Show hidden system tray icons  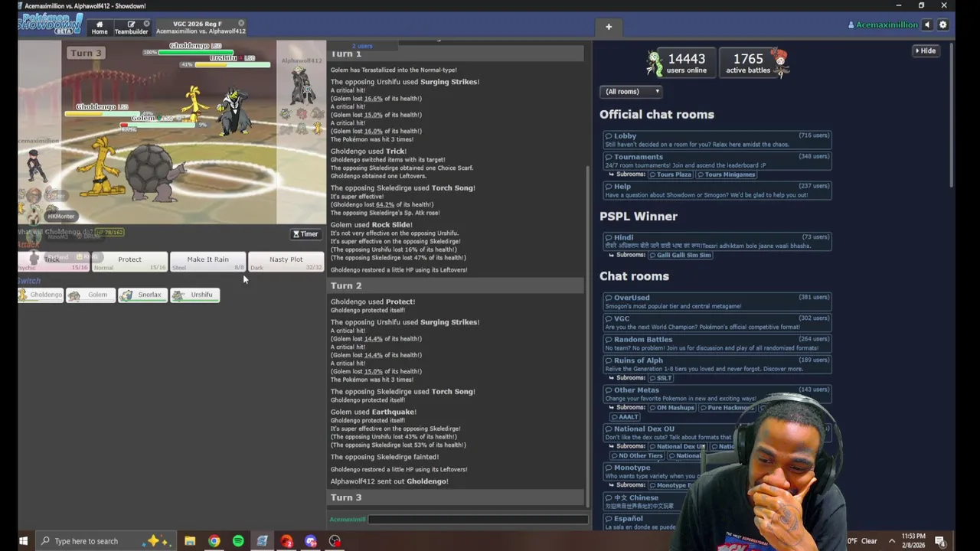(x=891, y=541)
